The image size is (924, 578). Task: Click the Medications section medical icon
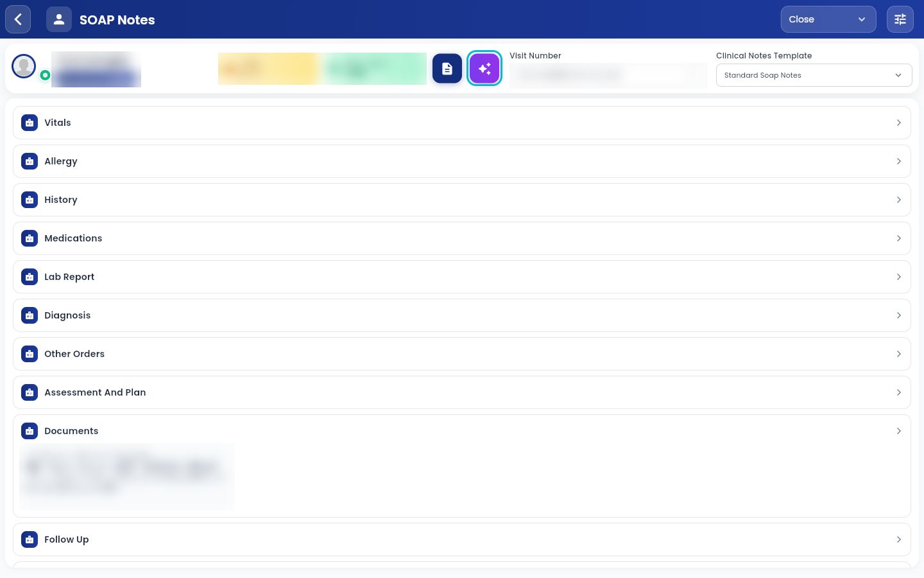point(30,238)
